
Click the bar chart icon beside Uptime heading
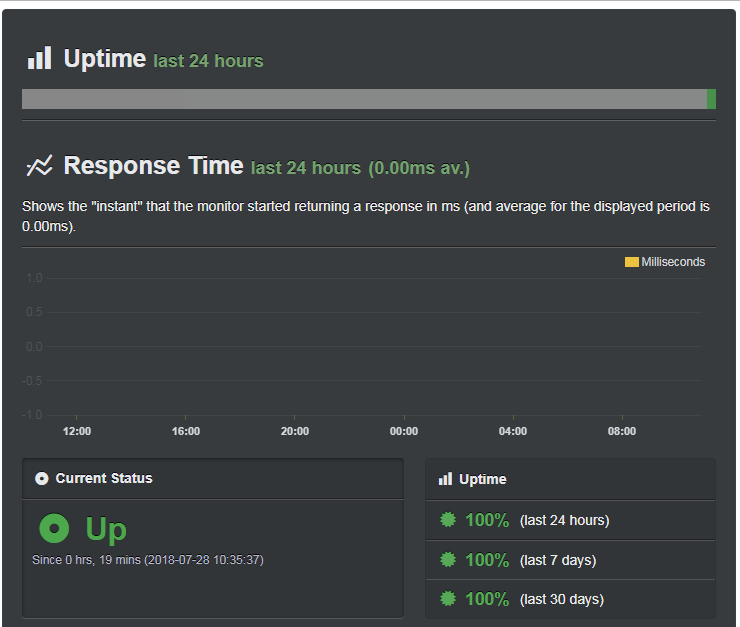click(40, 58)
